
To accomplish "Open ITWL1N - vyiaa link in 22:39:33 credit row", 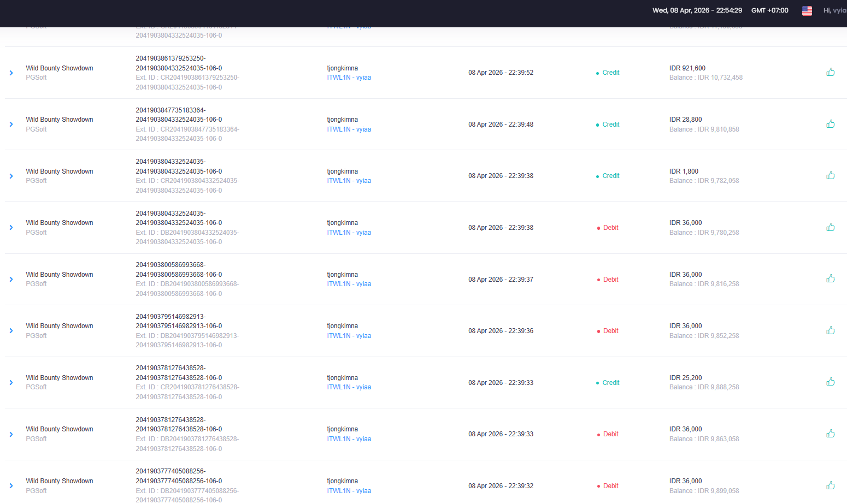I will pos(349,387).
